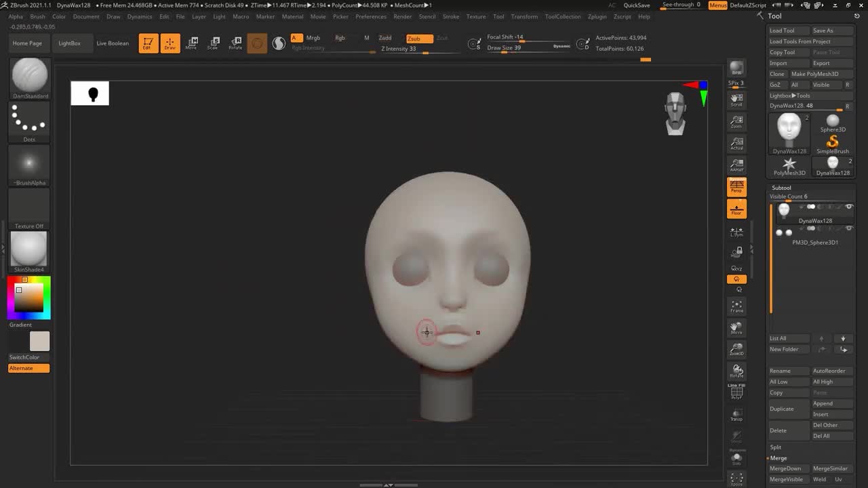
Task: Click the Zoom3D icon
Action: (x=736, y=350)
